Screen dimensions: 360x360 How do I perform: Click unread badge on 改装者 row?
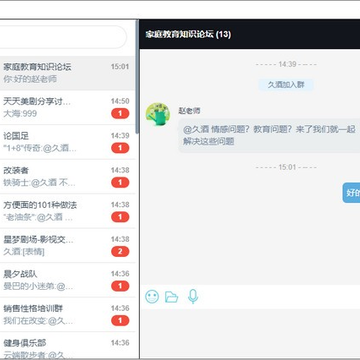click(120, 183)
